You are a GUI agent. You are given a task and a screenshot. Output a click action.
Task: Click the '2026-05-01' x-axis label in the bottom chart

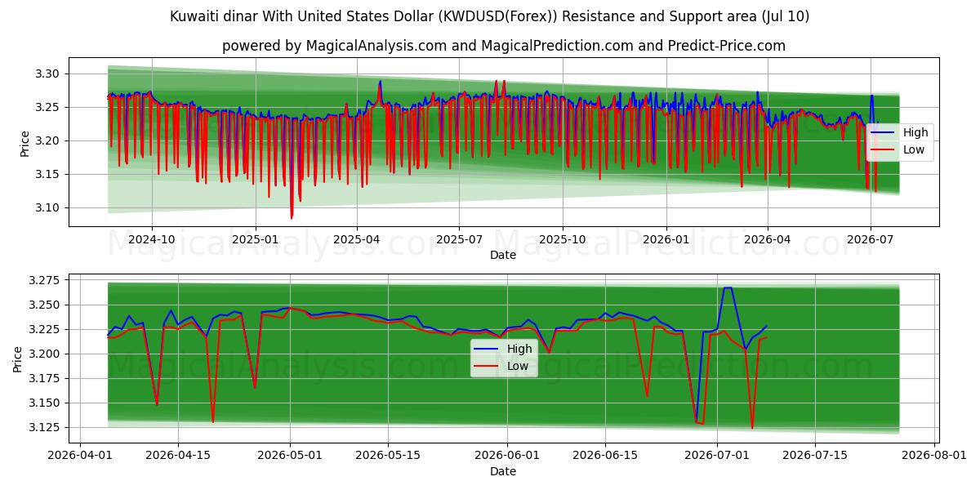coord(291,457)
